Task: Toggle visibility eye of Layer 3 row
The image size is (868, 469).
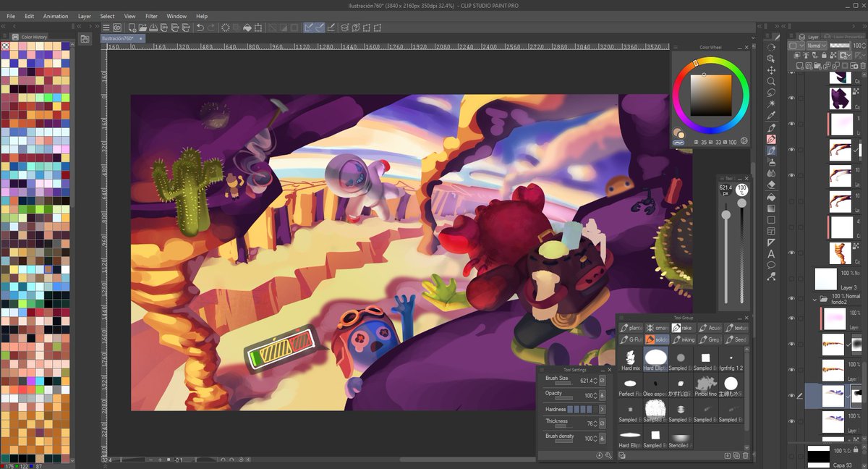Action: coord(791,279)
